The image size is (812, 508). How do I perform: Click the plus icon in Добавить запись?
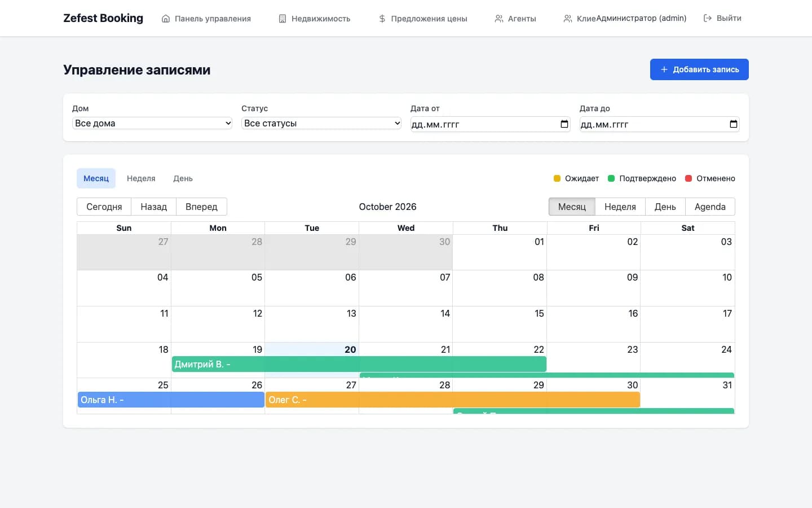point(664,69)
